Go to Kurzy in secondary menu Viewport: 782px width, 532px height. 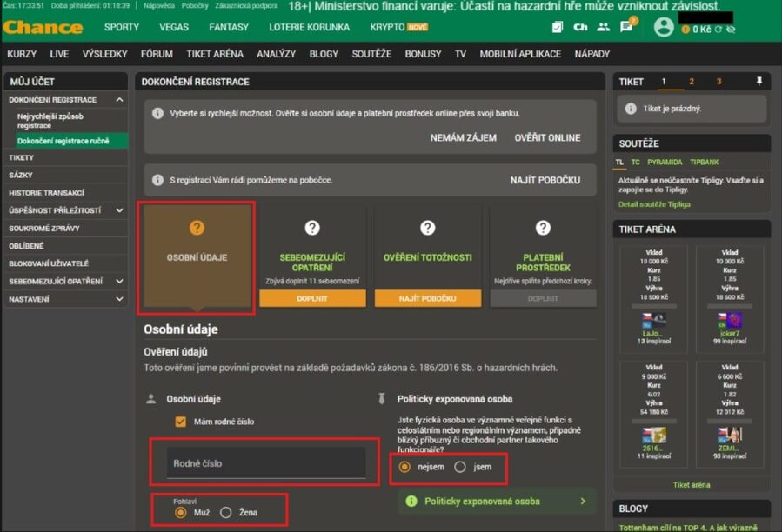click(x=22, y=54)
